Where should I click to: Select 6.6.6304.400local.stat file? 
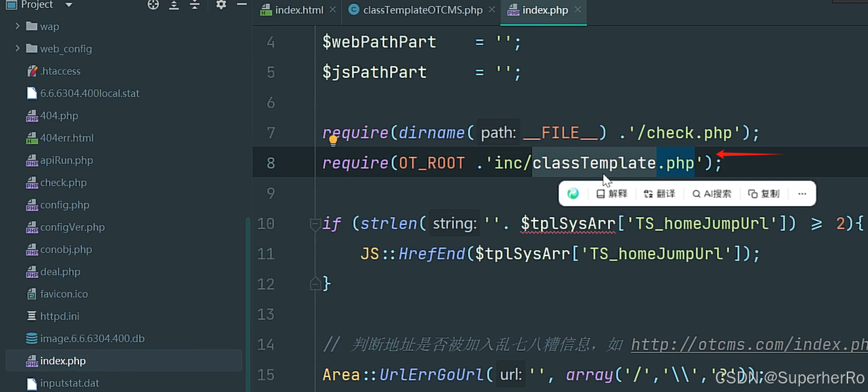(x=90, y=93)
